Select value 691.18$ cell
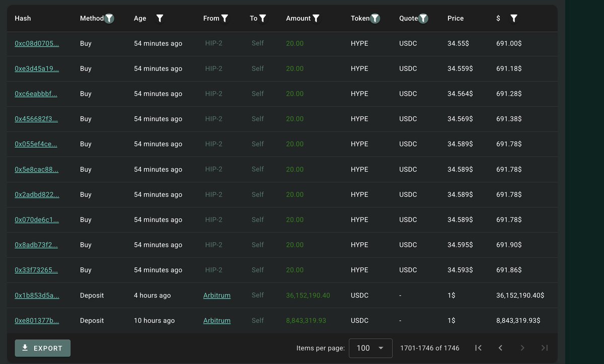 click(x=509, y=68)
